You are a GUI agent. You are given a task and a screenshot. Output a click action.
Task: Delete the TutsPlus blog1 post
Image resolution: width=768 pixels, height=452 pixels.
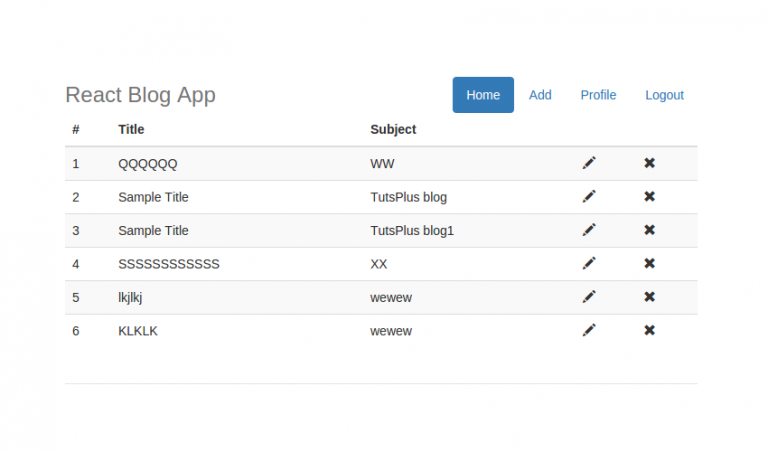click(x=649, y=230)
